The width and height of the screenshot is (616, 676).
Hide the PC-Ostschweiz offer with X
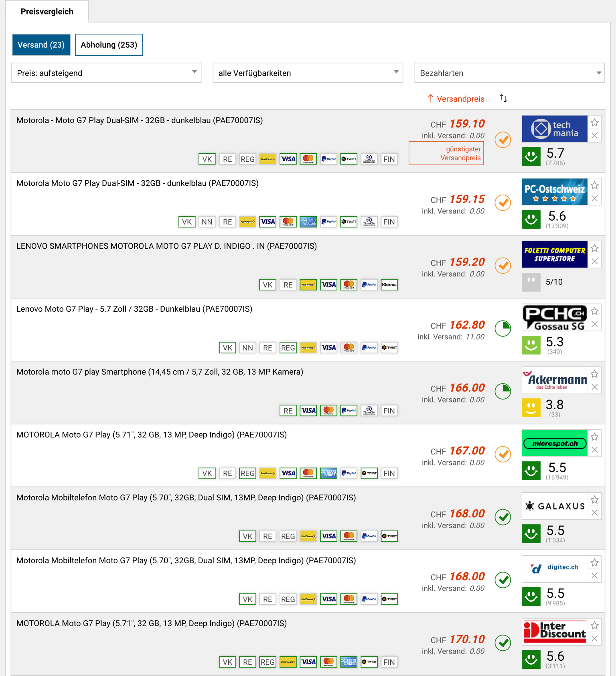[595, 199]
